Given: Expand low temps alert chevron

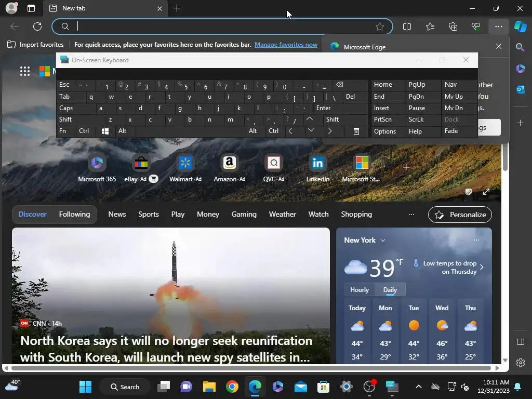Looking at the screenshot, I should point(482,267).
